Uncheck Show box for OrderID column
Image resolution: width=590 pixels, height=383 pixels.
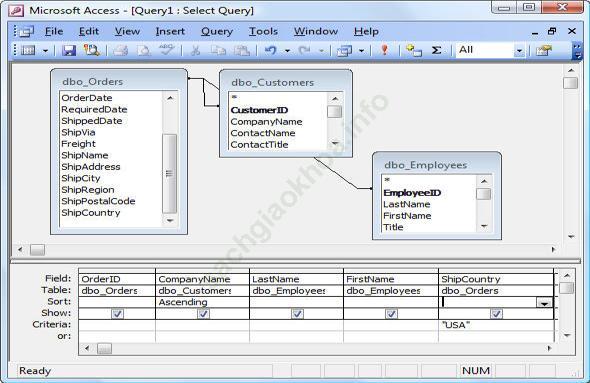(x=117, y=313)
